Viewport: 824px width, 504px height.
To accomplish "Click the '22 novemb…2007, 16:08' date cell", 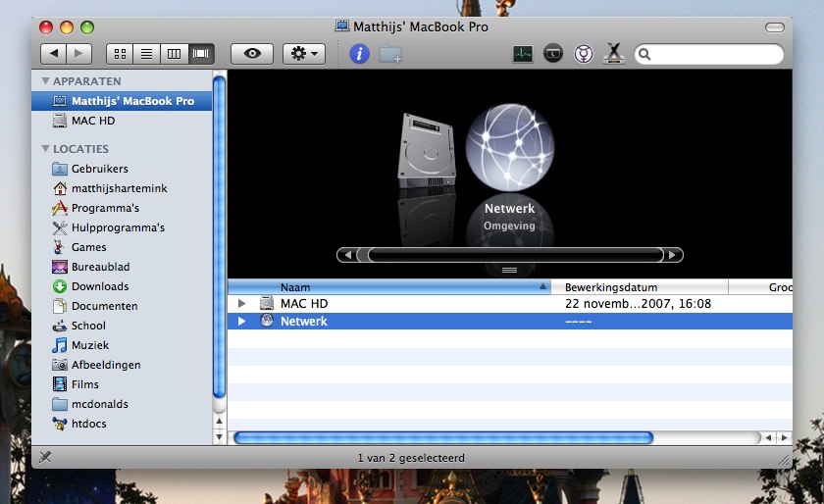I will (x=638, y=304).
